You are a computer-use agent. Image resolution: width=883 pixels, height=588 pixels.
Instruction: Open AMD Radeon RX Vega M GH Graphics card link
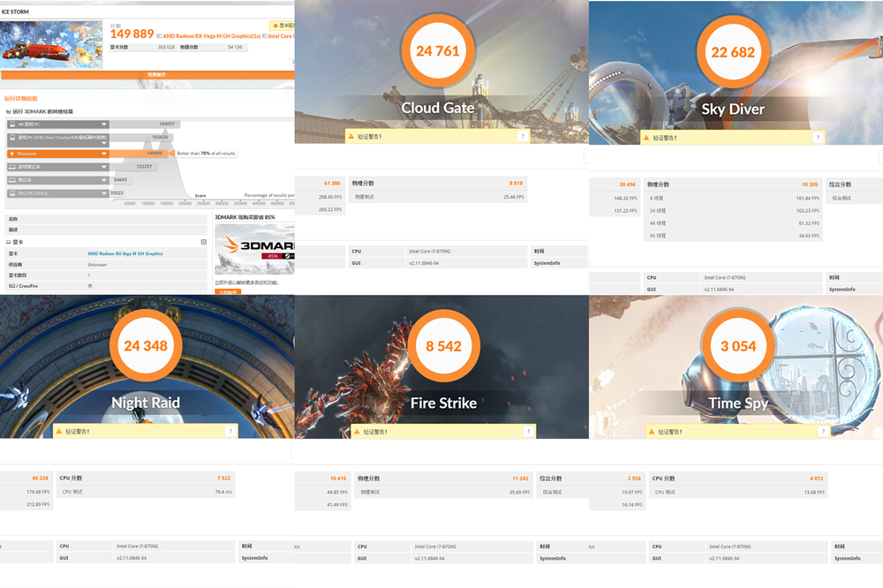coord(125,254)
